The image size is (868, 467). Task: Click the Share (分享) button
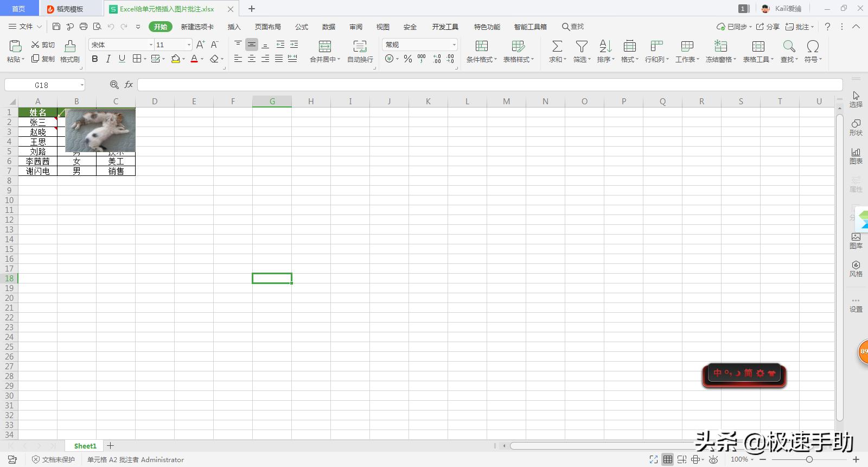tap(768, 27)
